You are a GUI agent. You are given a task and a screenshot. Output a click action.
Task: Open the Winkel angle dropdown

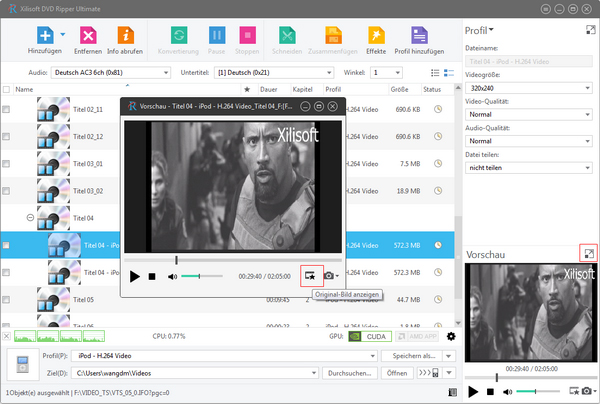[386, 72]
